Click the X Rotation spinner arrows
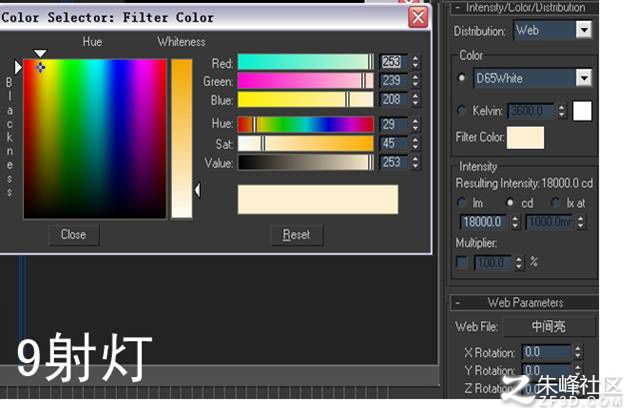Image resolution: width=634 pixels, height=417 pixels. (x=578, y=352)
